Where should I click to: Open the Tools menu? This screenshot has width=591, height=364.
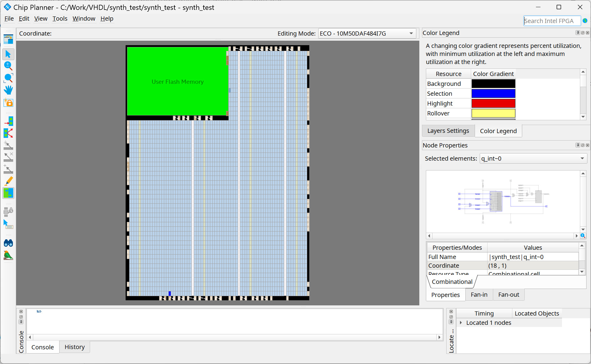pos(60,19)
